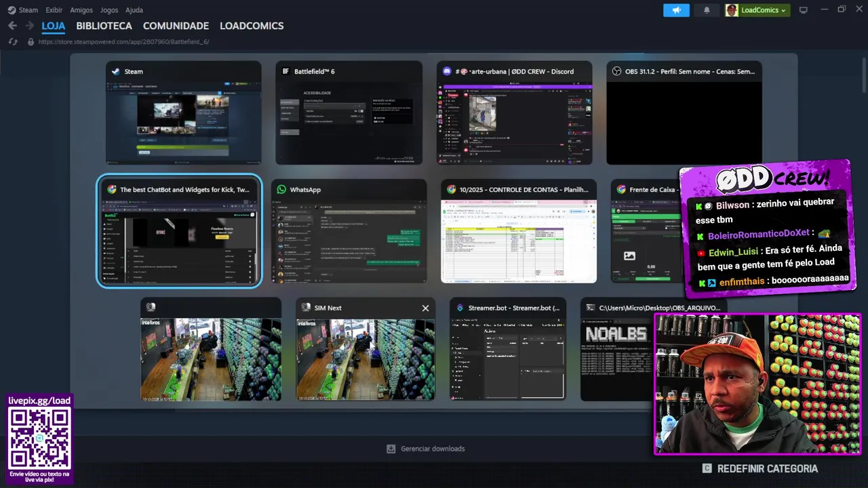Click the SIM Next app icon
868x488 pixels.
pos(306,308)
